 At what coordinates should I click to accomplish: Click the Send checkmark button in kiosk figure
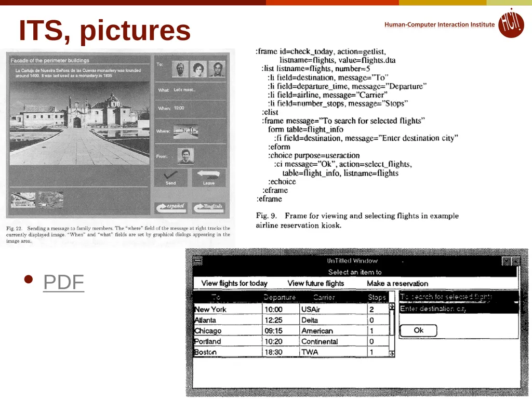[170, 178]
